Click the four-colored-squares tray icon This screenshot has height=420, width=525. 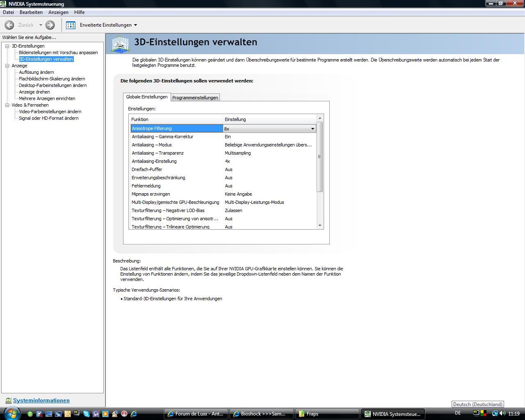[x=484, y=413]
